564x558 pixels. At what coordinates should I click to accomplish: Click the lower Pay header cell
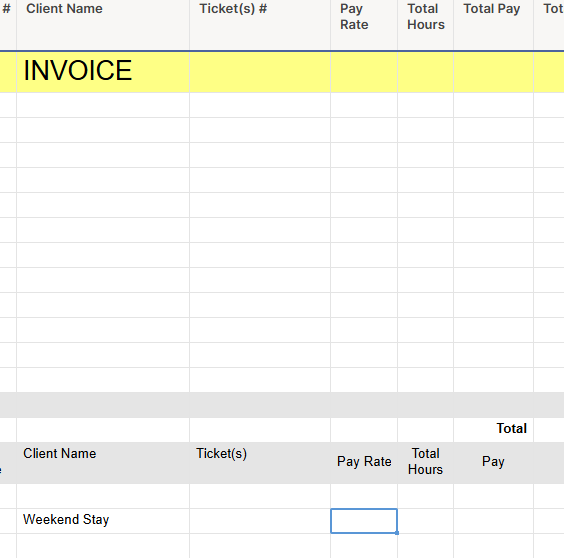point(494,463)
